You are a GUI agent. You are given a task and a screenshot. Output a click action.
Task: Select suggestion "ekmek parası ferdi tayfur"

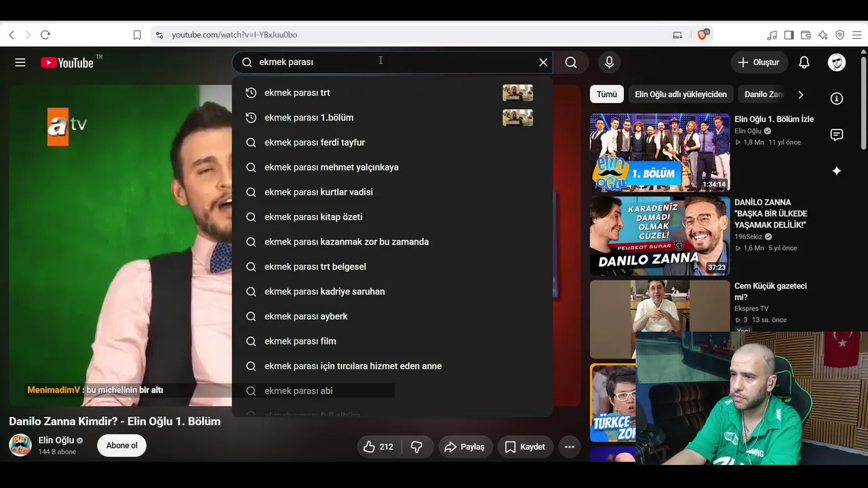tap(392, 142)
